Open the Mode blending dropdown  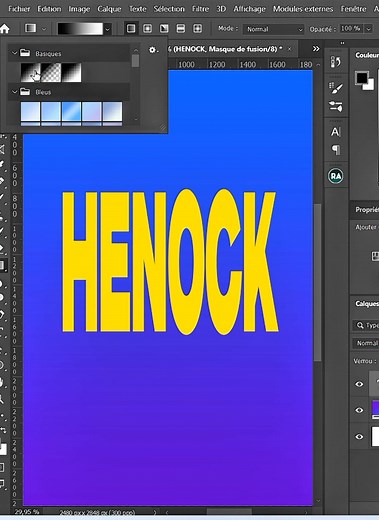[x=273, y=29]
